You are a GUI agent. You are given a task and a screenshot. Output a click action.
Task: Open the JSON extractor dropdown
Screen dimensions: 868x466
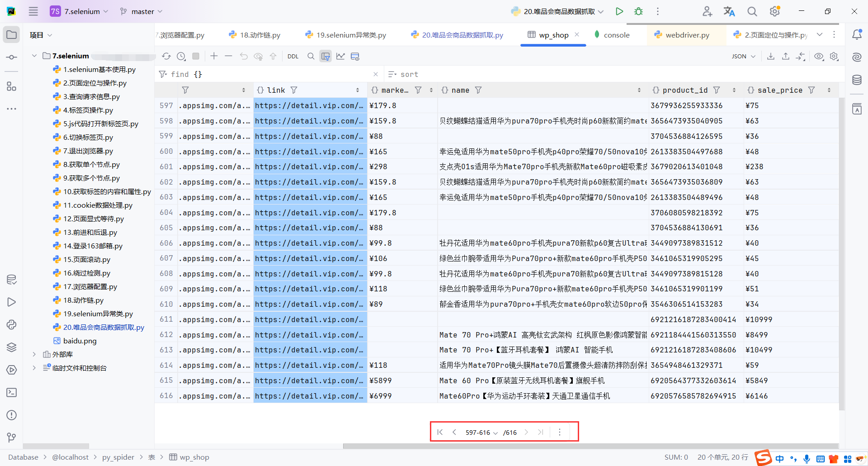tap(744, 56)
